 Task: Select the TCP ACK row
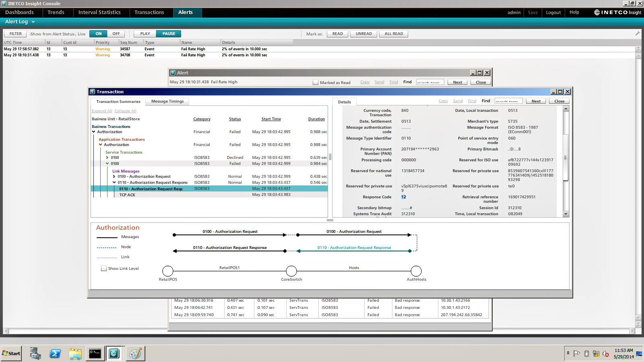coord(209,195)
